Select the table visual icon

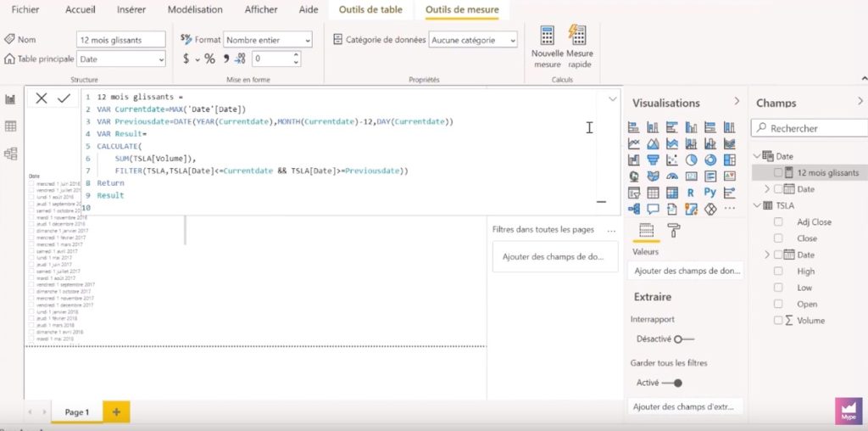click(654, 193)
